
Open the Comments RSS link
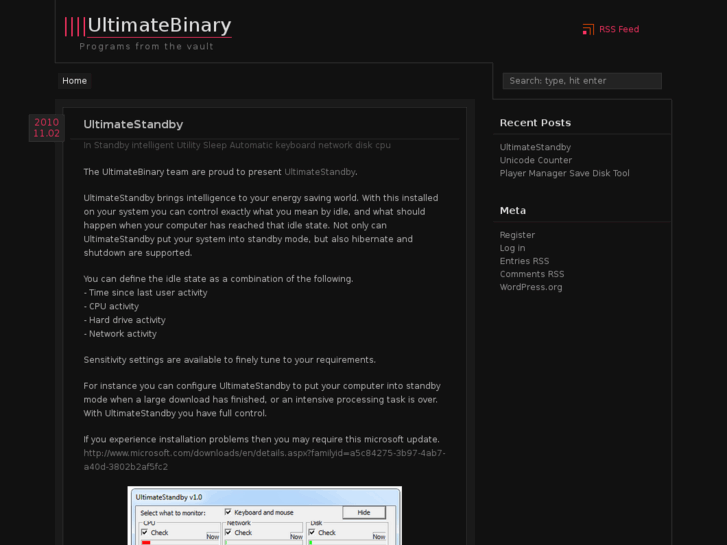pyautogui.click(x=531, y=275)
